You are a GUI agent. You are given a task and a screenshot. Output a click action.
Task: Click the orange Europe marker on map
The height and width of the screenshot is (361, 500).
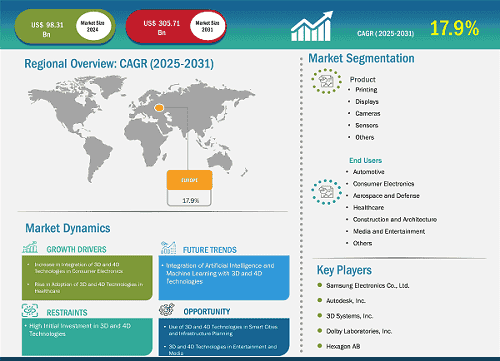coord(159,108)
